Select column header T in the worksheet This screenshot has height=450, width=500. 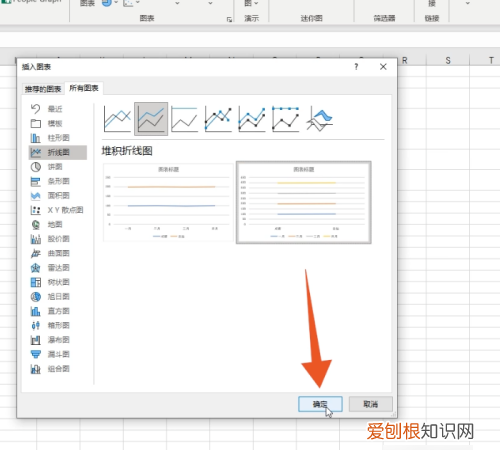491,60
